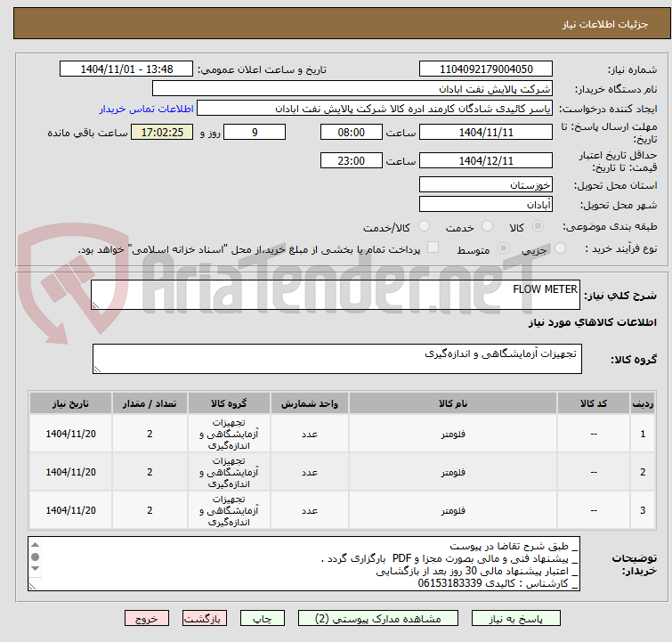Click the buyer name field شرکت پالایش نفت ابادان
The height and width of the screenshot is (642, 672).
(x=352, y=89)
